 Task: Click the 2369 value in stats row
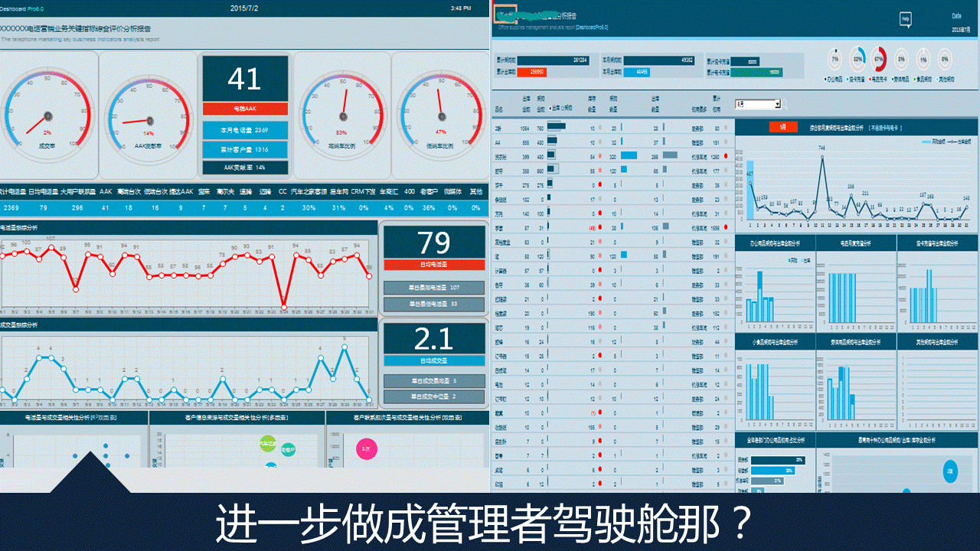pyautogui.click(x=11, y=207)
